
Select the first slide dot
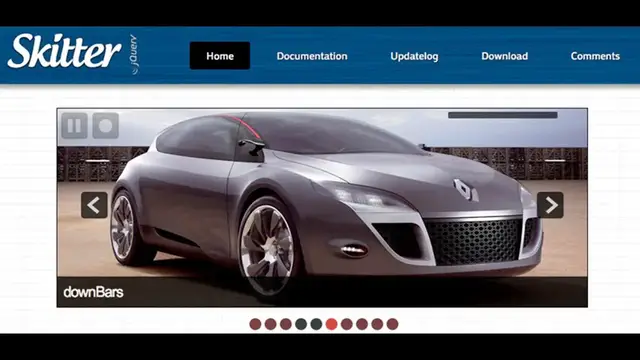[255, 324]
